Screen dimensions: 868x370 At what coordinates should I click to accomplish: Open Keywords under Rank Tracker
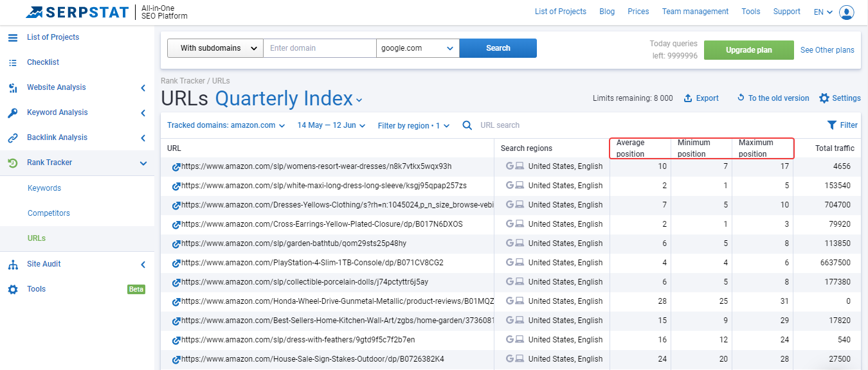44,188
